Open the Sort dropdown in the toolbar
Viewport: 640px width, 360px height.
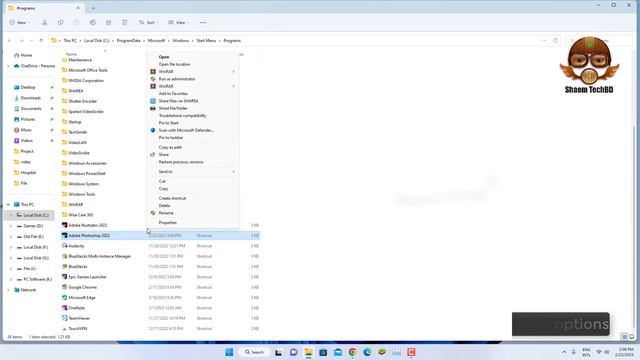coord(149,22)
